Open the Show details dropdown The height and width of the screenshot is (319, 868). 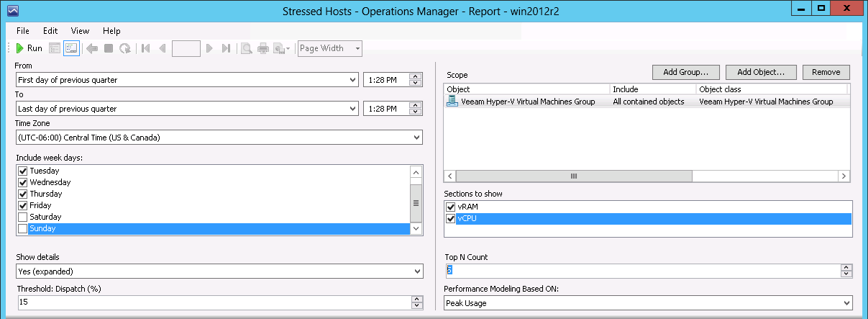[x=417, y=271]
